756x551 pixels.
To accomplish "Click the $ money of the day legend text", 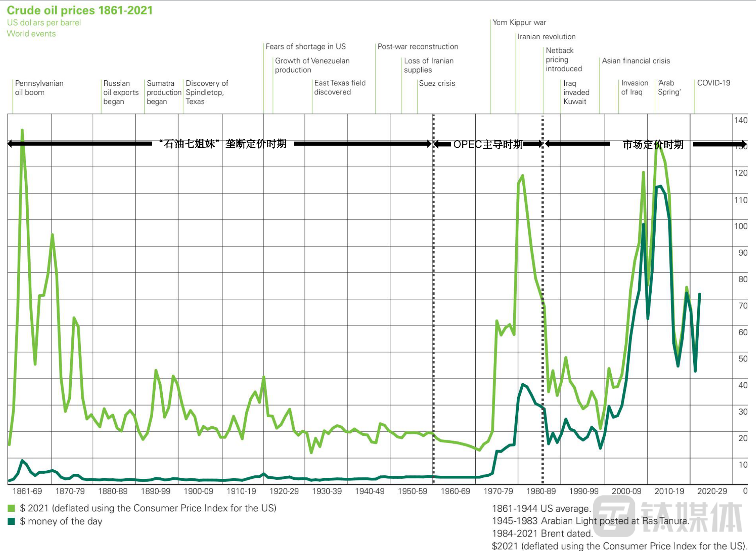I will pyautogui.click(x=61, y=521).
